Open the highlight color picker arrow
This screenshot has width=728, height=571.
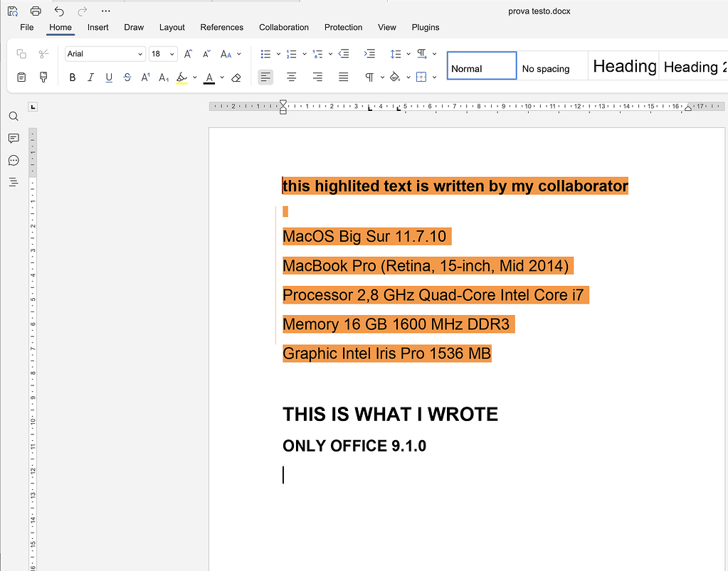point(194,77)
